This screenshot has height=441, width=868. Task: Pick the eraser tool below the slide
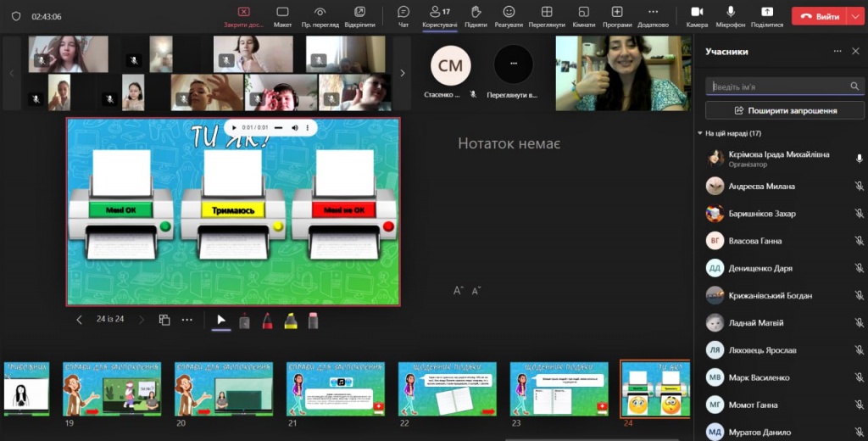pos(313,320)
